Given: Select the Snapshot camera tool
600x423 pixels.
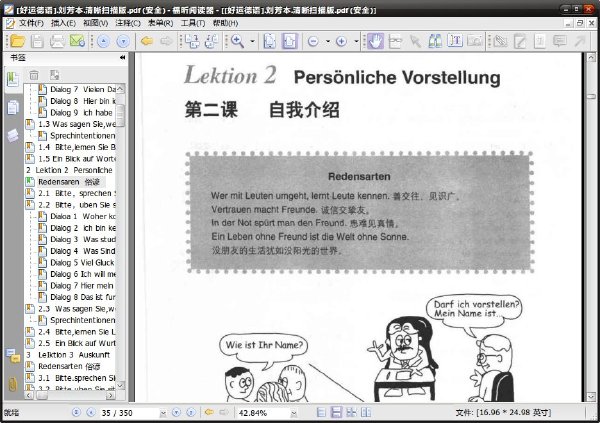Looking at the screenshot, I should (474, 41).
